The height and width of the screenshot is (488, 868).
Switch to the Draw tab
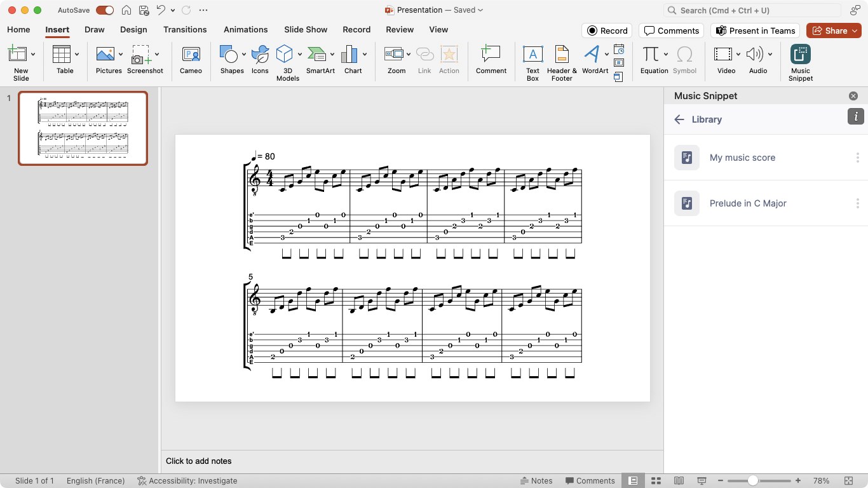pos(95,30)
